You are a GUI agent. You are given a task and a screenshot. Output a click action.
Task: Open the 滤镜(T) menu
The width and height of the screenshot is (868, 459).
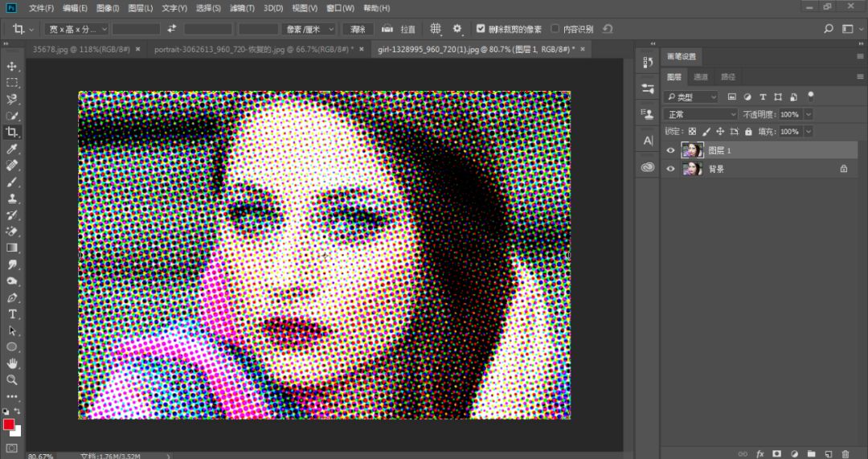242,8
